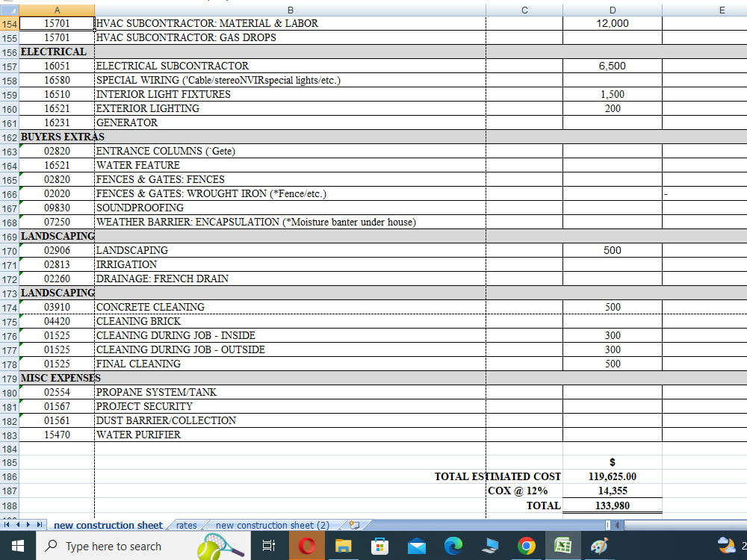Switch to Excel in the taskbar

tap(562, 546)
